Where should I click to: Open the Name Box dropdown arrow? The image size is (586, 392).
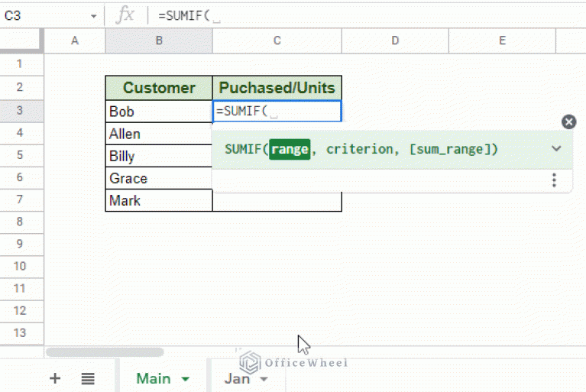(93, 16)
